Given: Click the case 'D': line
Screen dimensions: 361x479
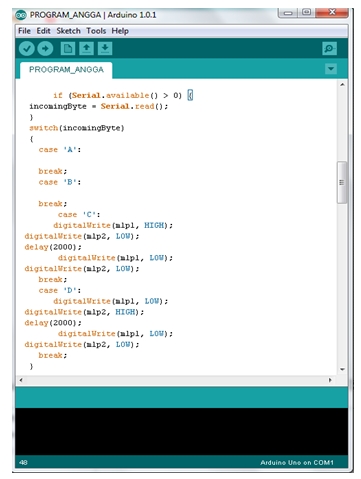Looking at the screenshot, I should click(x=60, y=290).
